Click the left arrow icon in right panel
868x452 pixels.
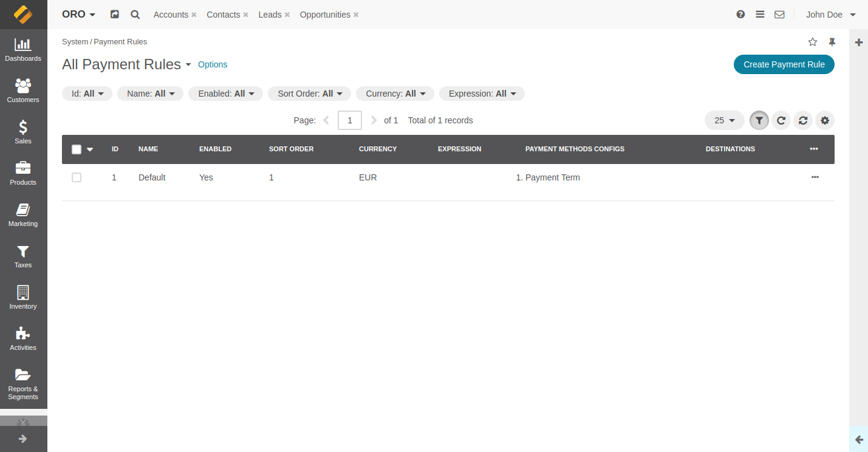[x=859, y=439]
